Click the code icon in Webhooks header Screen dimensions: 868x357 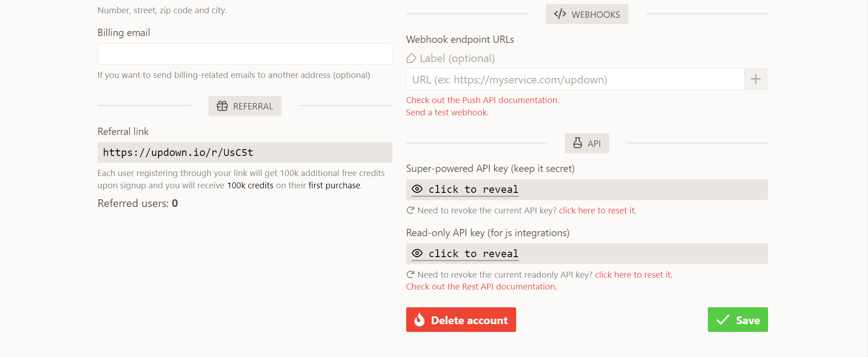point(560,14)
